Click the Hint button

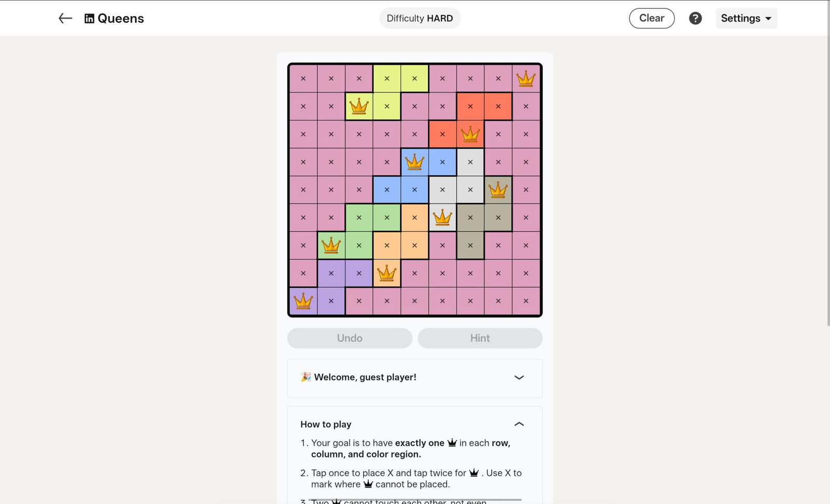(x=480, y=338)
